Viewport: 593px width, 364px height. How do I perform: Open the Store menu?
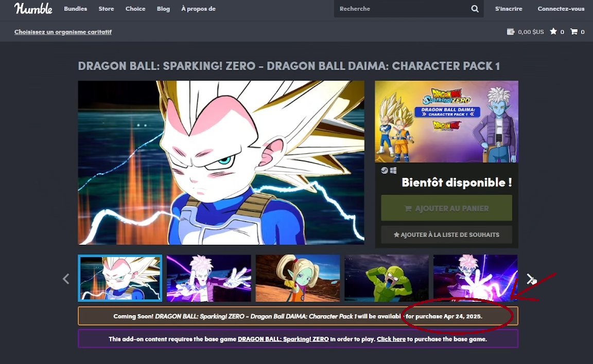click(x=106, y=9)
